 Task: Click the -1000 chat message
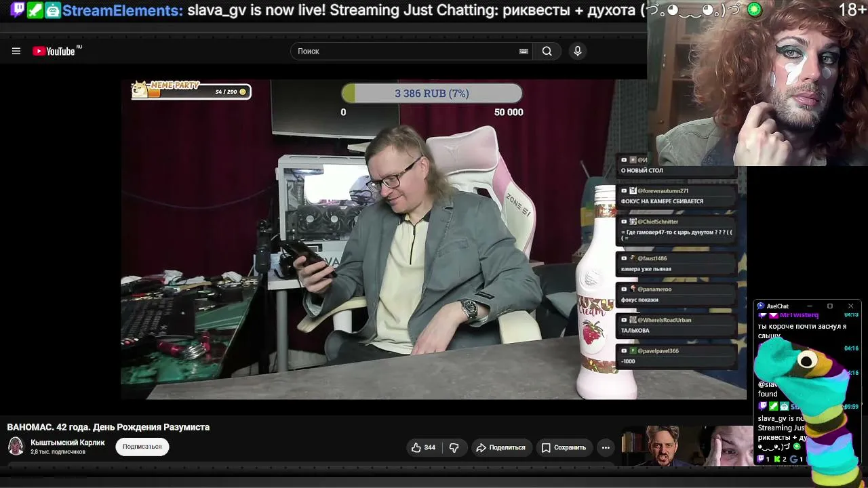[628, 361]
